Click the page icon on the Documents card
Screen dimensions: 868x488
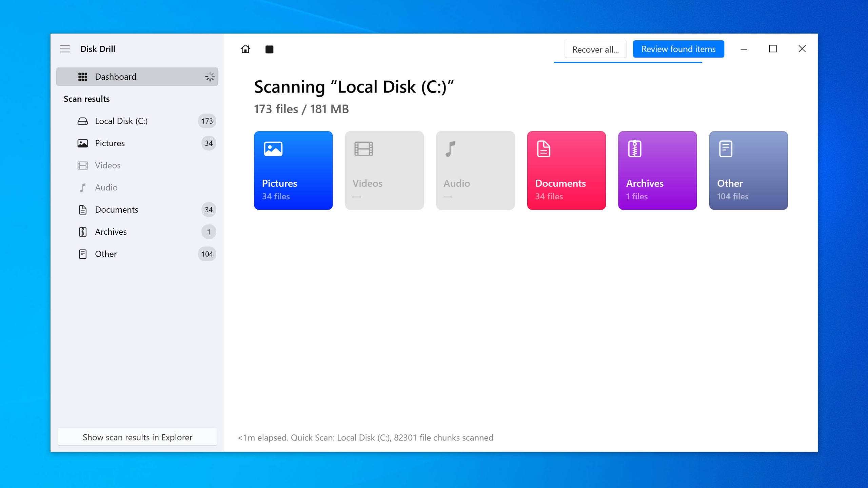pyautogui.click(x=544, y=149)
